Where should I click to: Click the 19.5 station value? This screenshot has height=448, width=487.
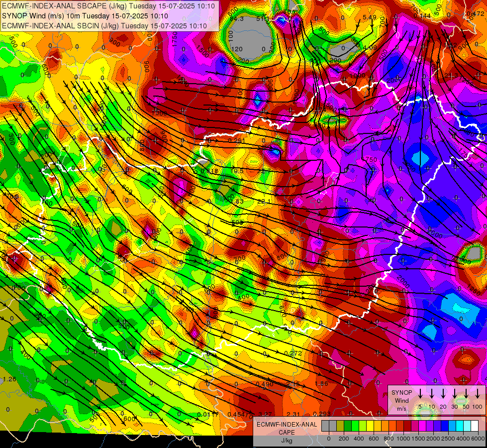pos(237,171)
